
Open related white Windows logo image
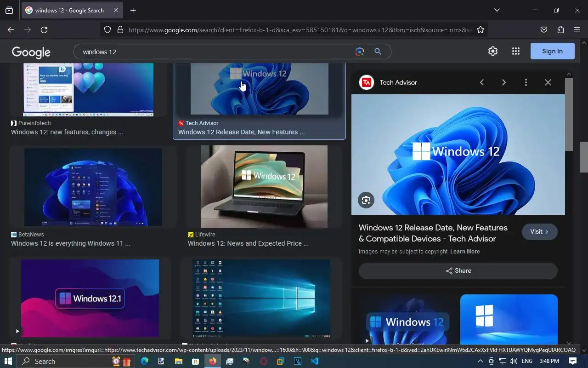click(509, 320)
